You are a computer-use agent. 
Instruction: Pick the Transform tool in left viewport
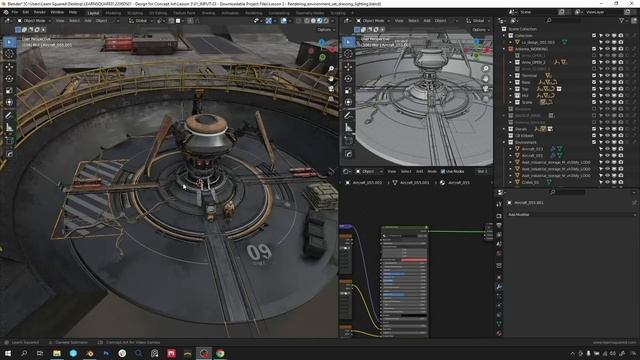click(9, 102)
